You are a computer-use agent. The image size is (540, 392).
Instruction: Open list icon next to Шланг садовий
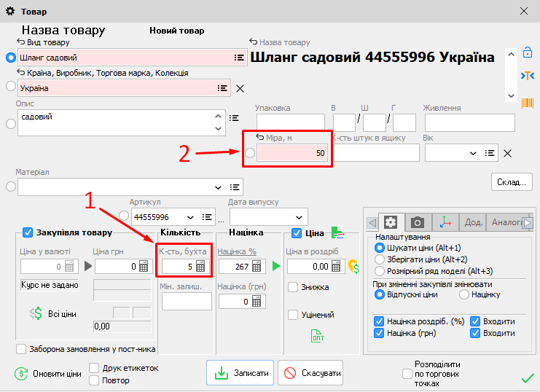(x=238, y=58)
